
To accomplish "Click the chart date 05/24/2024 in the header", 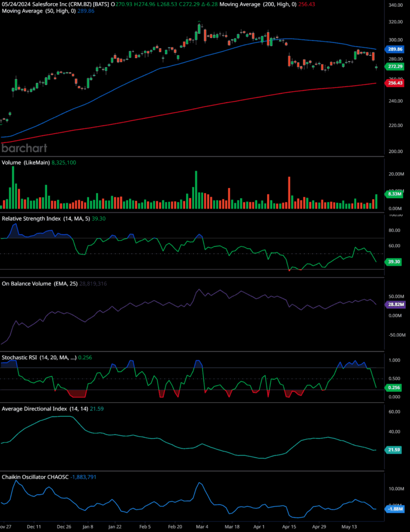I will 16,5.
